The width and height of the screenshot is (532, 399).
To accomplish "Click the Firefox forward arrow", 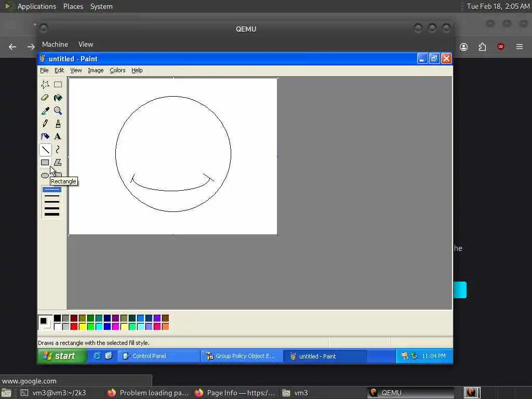I will tap(31, 47).
